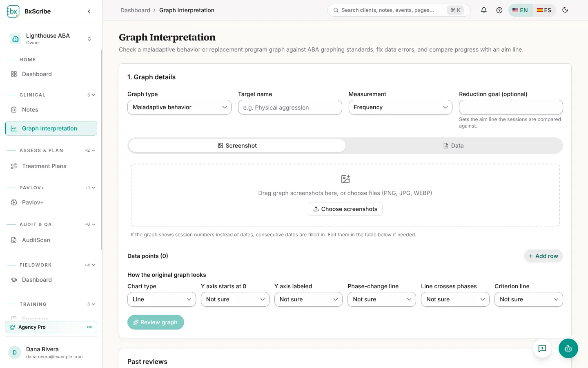Click the Fieldwork Dashboard graduation cap icon

coord(14,280)
